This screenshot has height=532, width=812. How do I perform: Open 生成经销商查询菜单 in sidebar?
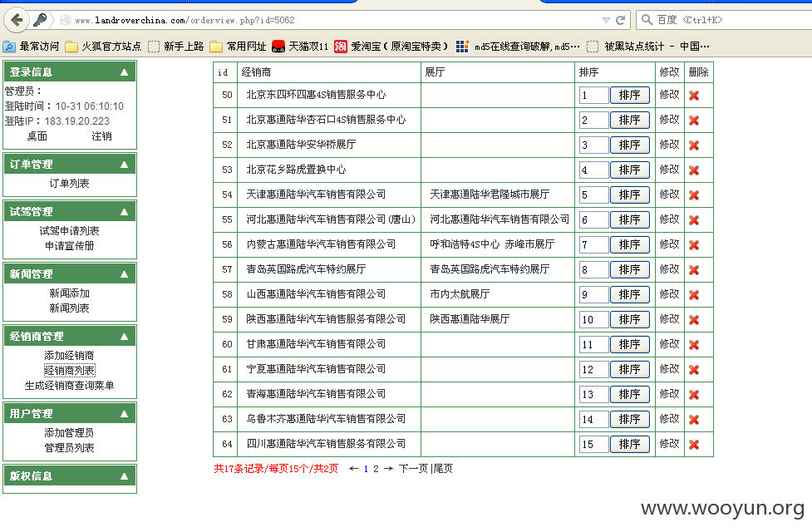tap(69, 386)
